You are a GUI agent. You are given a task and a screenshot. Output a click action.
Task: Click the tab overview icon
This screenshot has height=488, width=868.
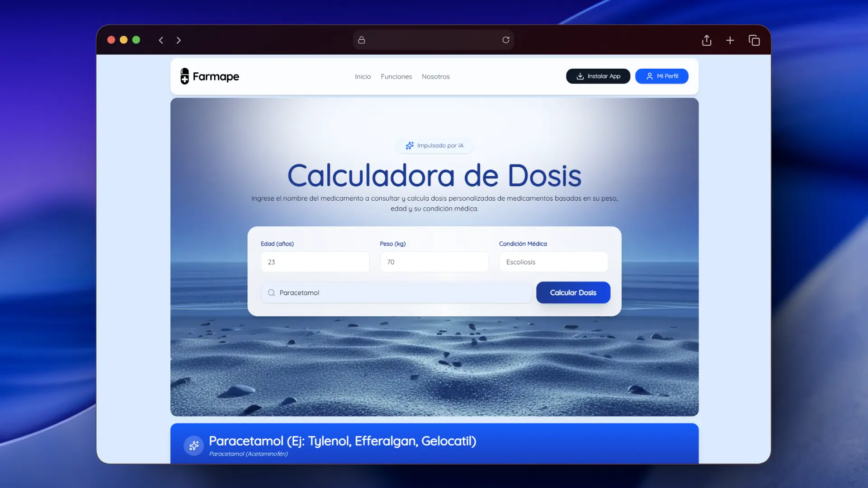point(754,40)
